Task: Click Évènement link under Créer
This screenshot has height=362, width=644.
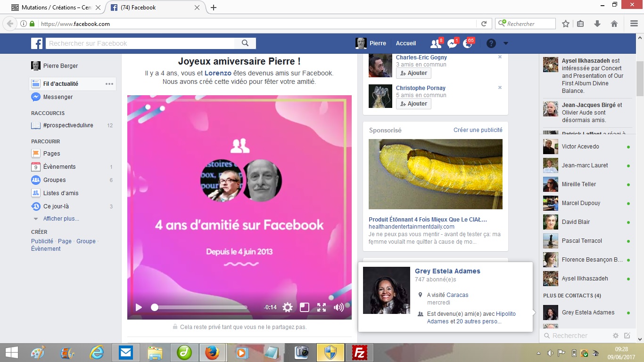Action: pyautogui.click(x=46, y=249)
